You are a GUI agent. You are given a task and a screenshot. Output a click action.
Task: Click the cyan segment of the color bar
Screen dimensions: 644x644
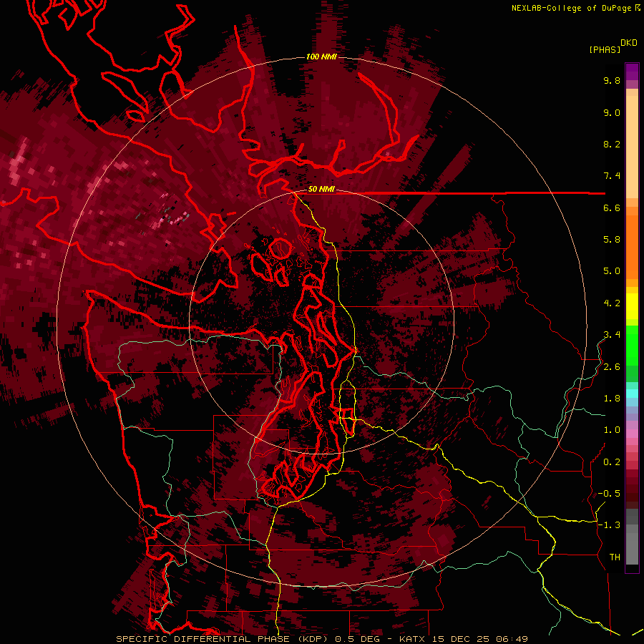[632, 394]
